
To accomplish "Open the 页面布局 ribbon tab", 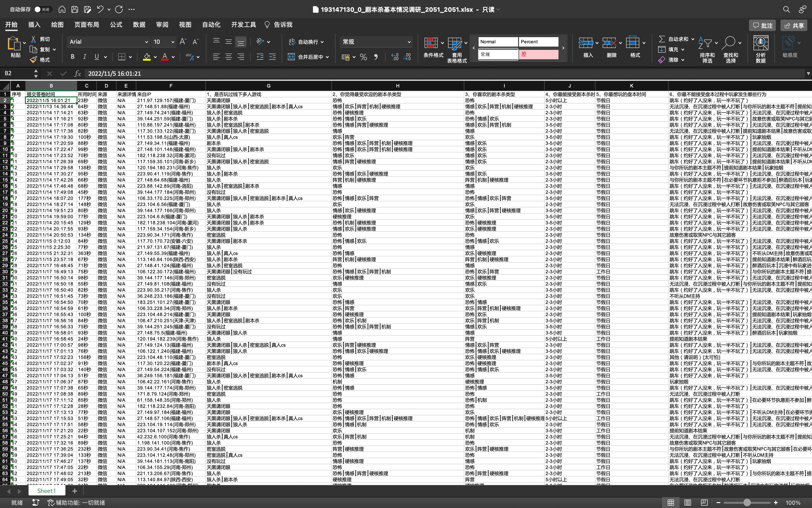I will [x=86, y=25].
